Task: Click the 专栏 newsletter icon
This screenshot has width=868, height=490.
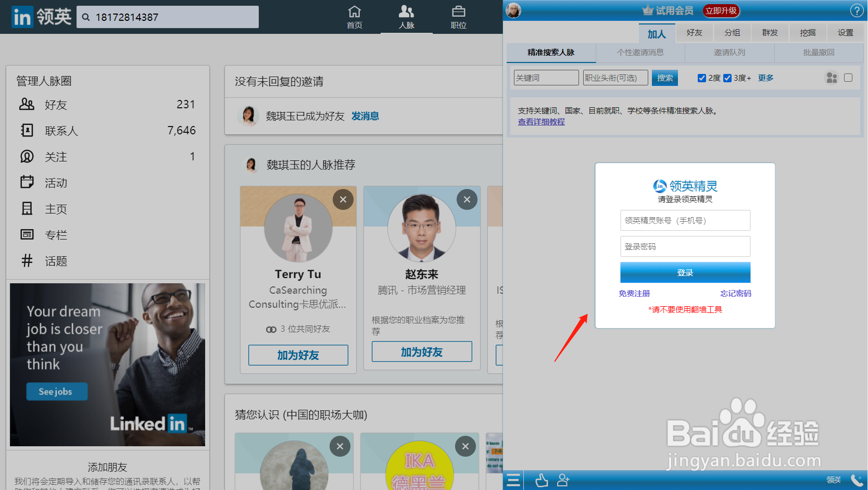Action: [x=27, y=234]
